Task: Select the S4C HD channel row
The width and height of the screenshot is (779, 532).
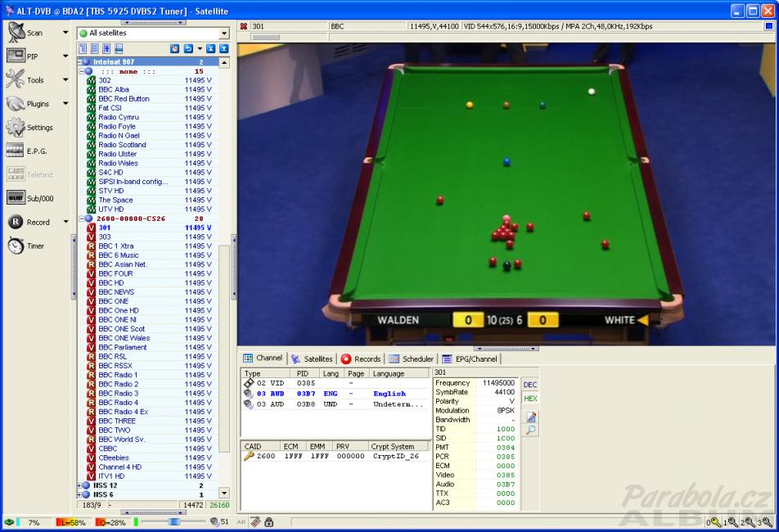Action: [149, 173]
